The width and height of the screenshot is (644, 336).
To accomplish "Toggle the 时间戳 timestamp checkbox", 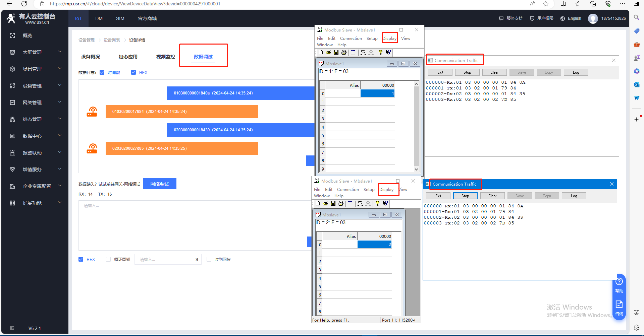I will 102,73.
